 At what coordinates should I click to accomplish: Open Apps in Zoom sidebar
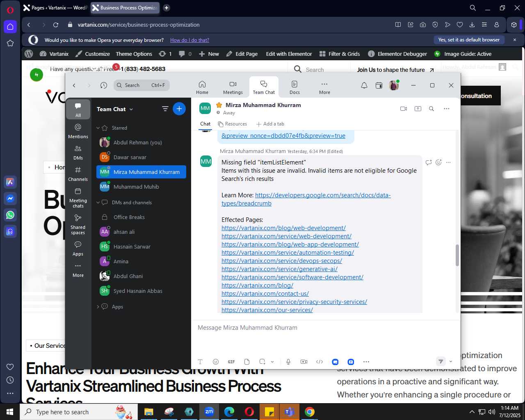(x=78, y=249)
